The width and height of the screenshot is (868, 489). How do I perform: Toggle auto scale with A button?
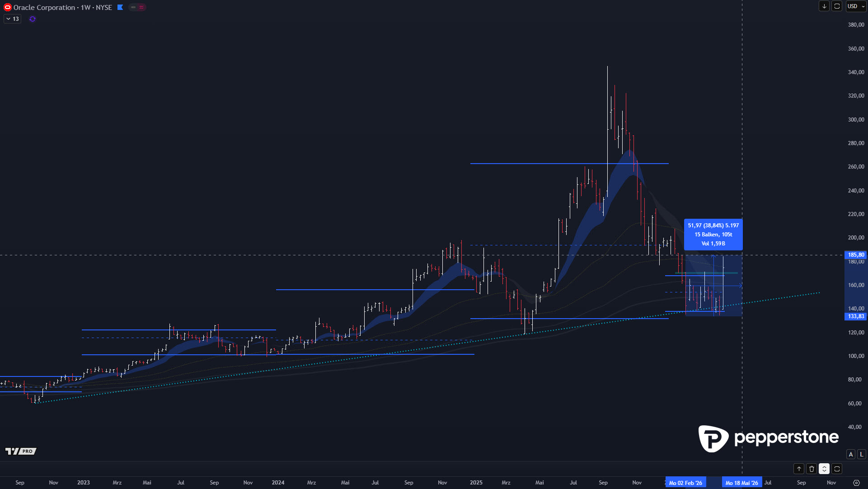coord(851,454)
